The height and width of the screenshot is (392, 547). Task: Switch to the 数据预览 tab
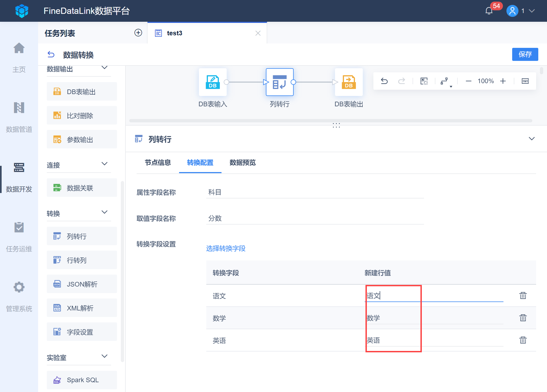coord(242,163)
